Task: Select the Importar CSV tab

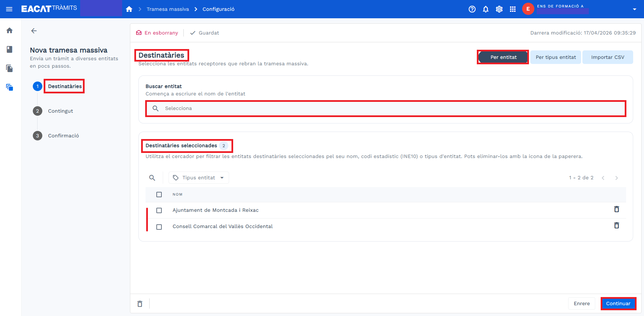Action: pos(607,57)
